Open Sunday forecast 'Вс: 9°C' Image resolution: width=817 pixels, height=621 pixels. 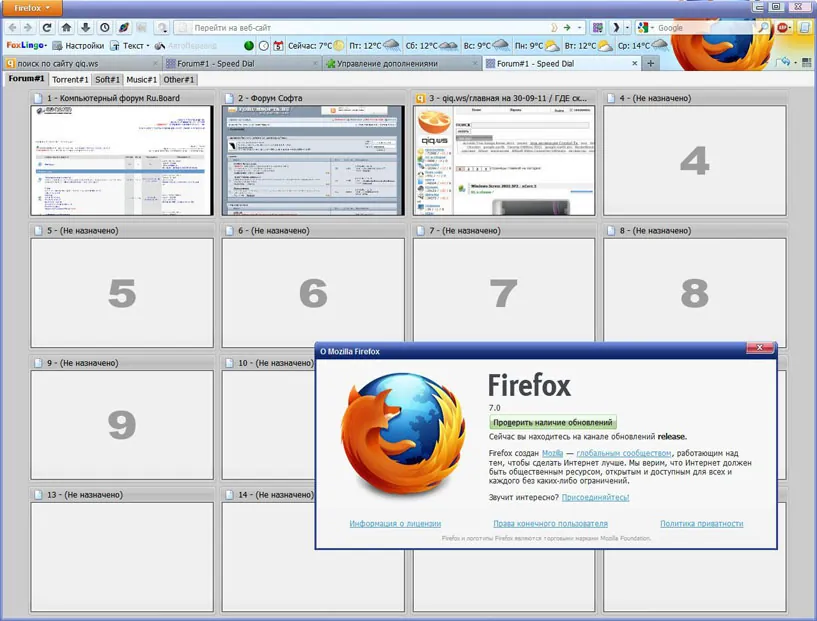[487, 46]
